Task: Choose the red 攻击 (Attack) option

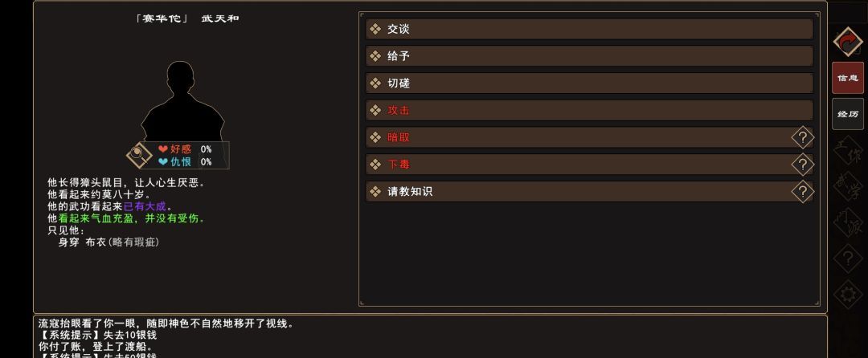Action: click(588, 110)
